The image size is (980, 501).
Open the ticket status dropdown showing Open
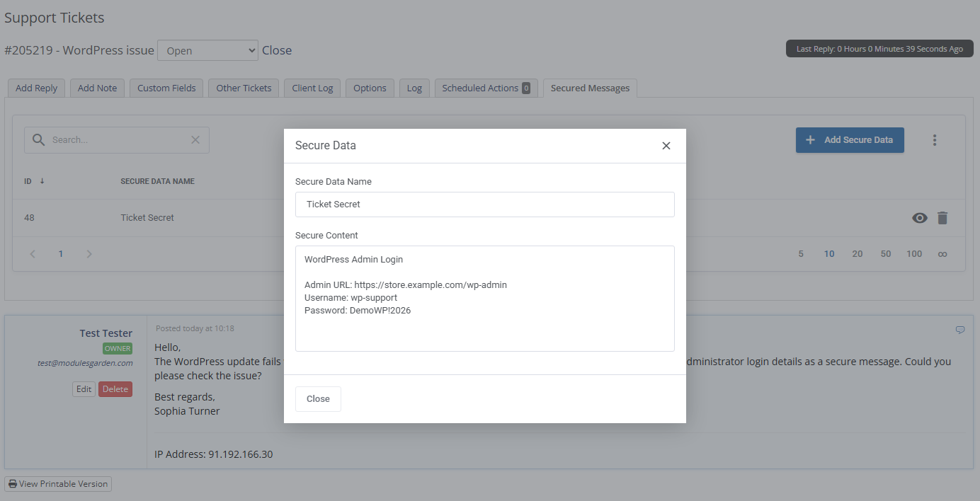tap(207, 51)
